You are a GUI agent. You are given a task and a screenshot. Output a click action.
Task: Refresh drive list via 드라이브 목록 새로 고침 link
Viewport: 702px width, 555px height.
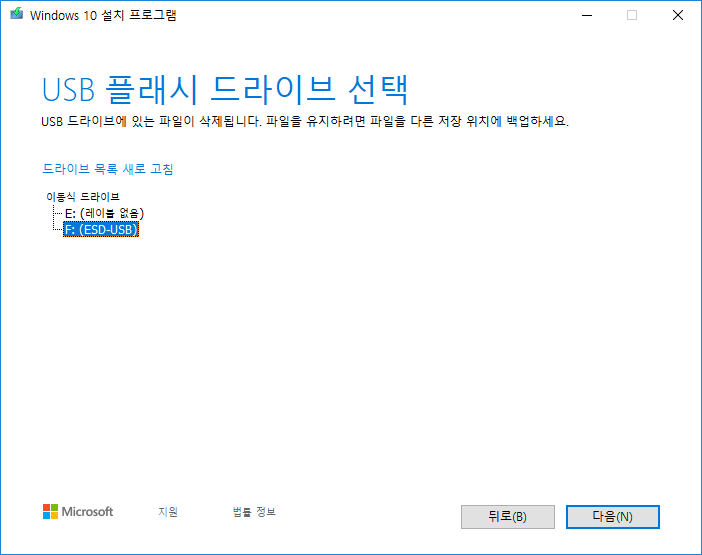[107, 169]
